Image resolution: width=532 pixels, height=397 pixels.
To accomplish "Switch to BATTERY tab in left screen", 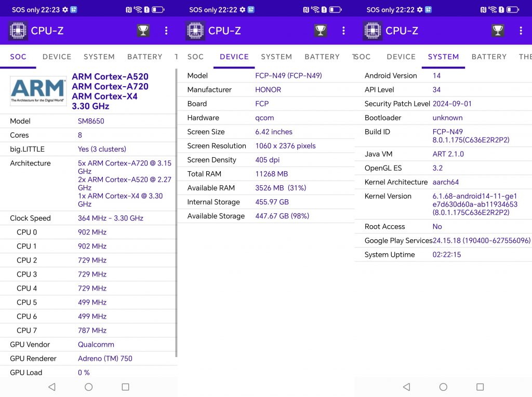I will (145, 57).
